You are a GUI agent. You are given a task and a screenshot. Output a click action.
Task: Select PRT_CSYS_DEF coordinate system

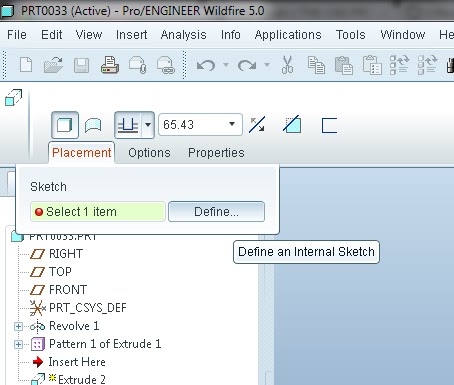click(88, 308)
